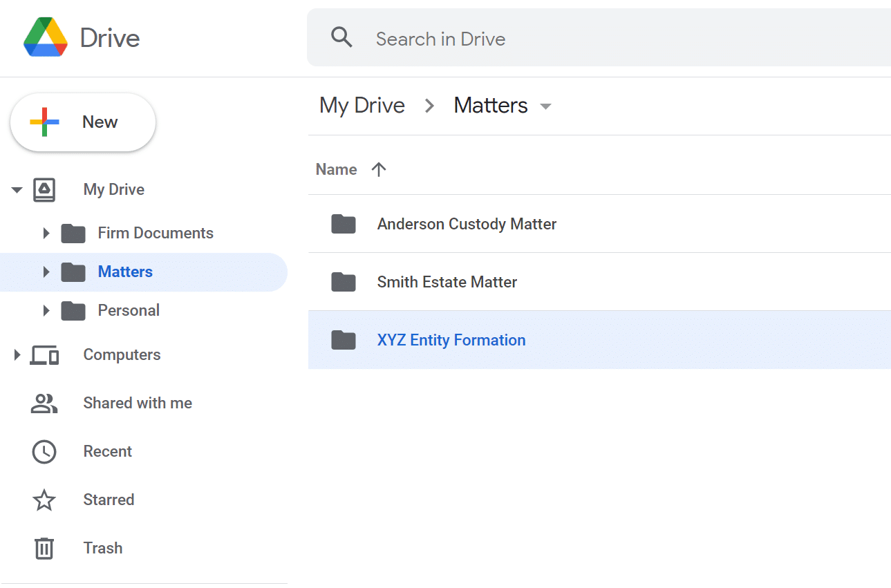Click the Computers devices icon
This screenshot has width=891, height=588.
coord(44,355)
